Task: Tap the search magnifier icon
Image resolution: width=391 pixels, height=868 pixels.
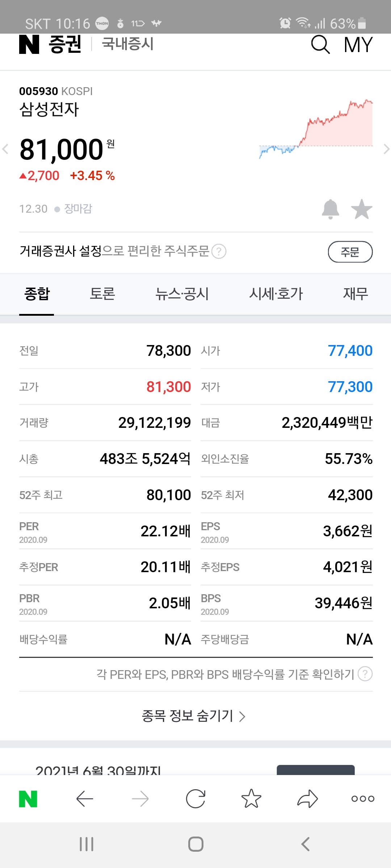Action: tap(320, 45)
